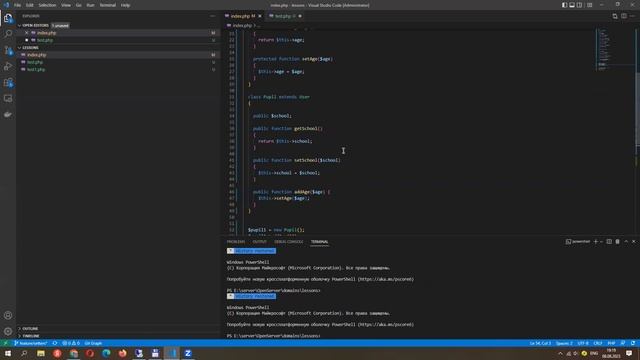
Task: Toggle bottom panel layout icon
Action: click(572, 5)
